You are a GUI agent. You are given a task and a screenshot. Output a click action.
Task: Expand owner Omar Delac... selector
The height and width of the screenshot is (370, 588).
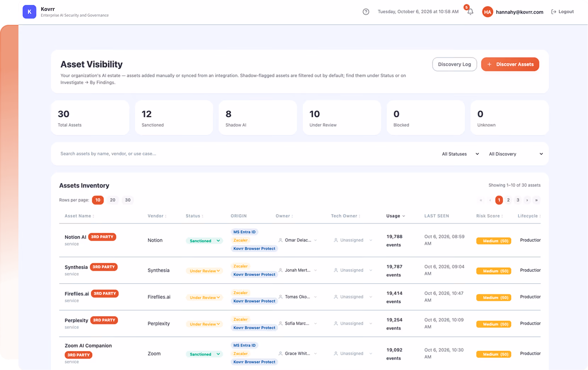tap(298, 240)
